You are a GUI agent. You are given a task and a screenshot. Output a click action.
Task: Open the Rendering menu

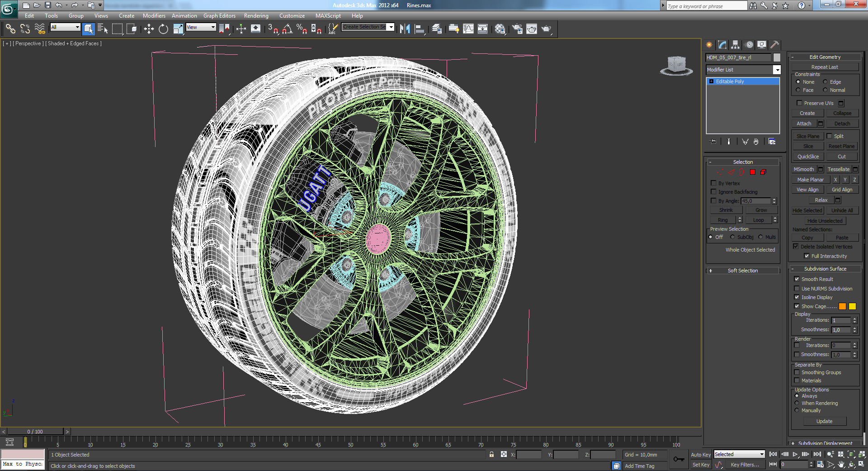click(256, 16)
